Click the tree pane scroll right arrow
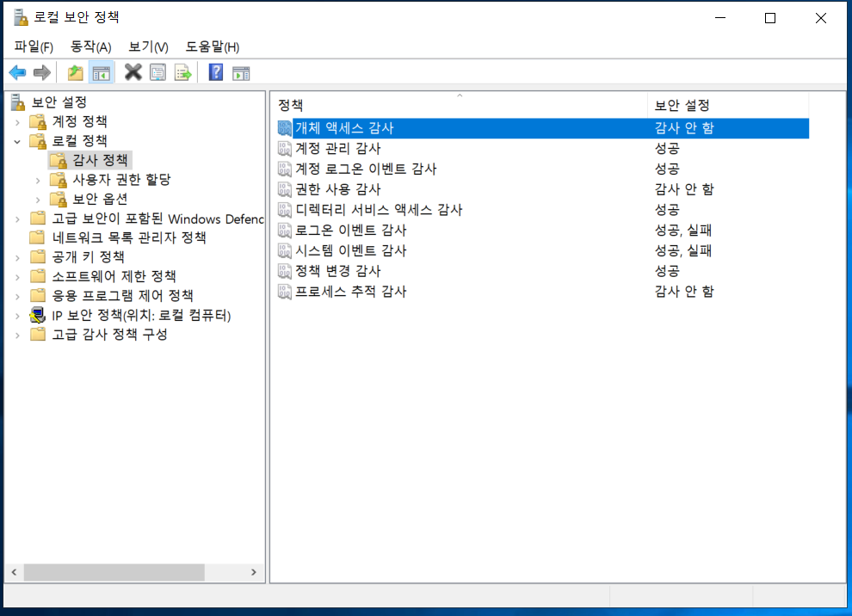This screenshot has height=616, width=852. 254,572
